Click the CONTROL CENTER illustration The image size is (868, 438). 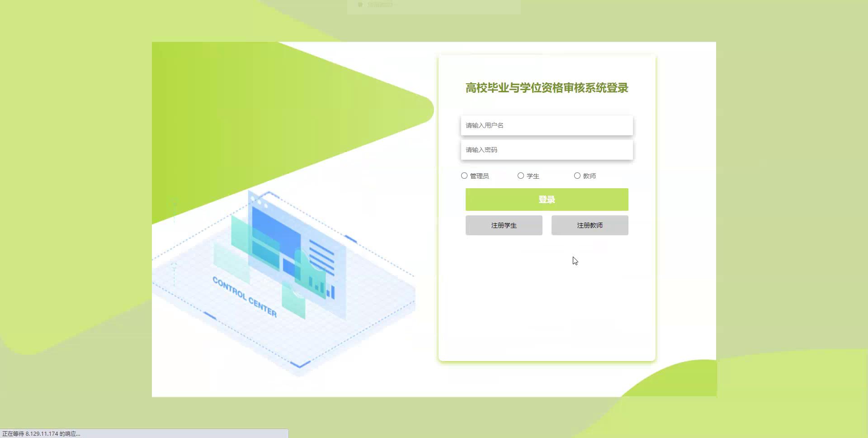pyautogui.click(x=284, y=283)
